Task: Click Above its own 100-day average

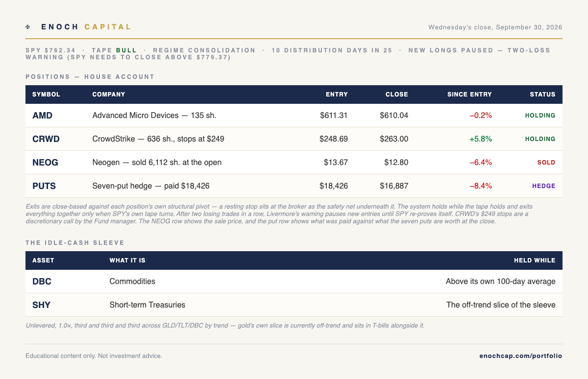Action: 501,282
